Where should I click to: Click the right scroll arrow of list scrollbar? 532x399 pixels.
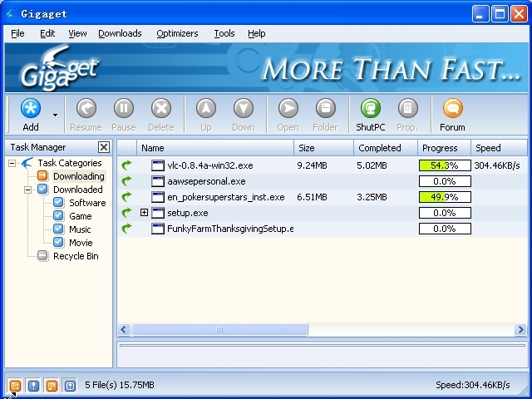click(520, 329)
